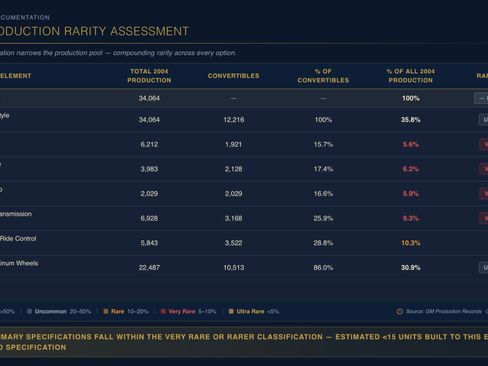Click the '28.8%' of convertibles cell
This screenshot has height=366, width=488.
(x=323, y=243)
